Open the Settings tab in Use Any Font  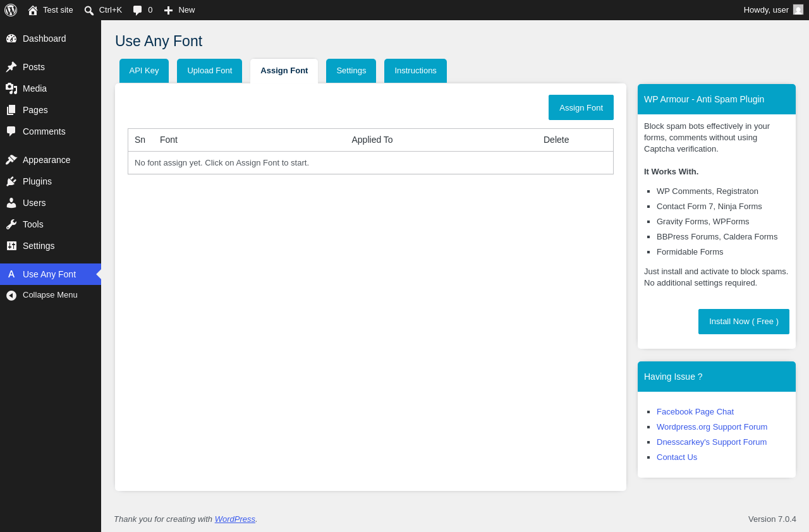351,71
